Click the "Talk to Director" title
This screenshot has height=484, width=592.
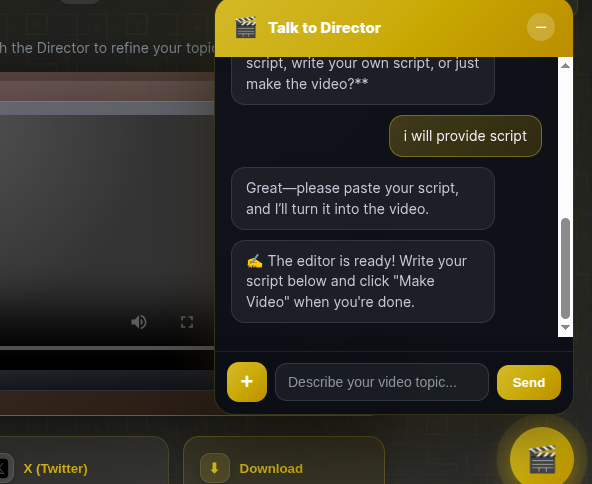(x=324, y=28)
